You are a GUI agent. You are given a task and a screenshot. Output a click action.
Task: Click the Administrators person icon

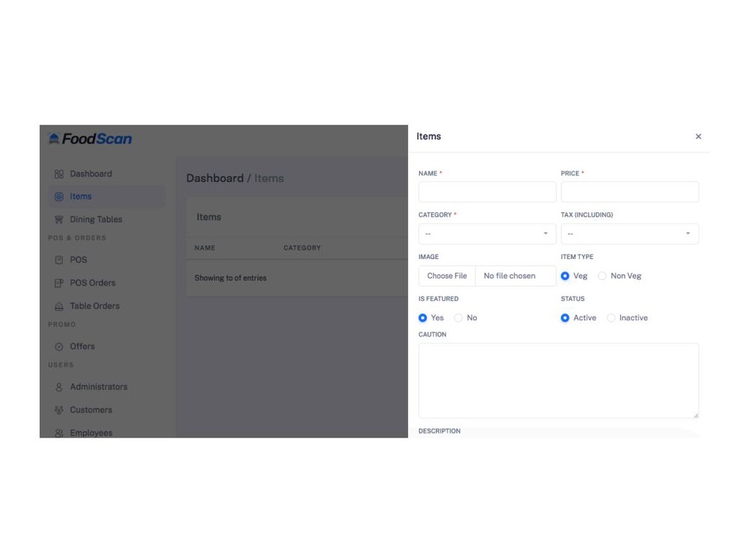tap(59, 387)
